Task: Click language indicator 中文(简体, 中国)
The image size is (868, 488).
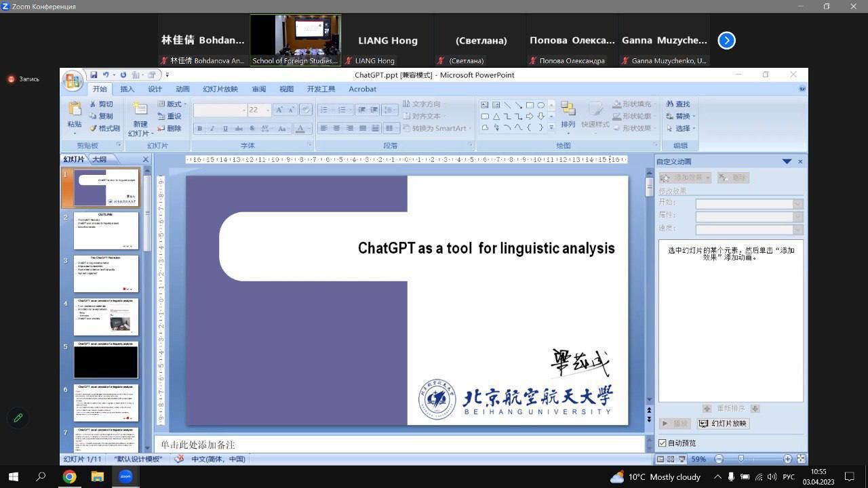Action: tap(218, 459)
